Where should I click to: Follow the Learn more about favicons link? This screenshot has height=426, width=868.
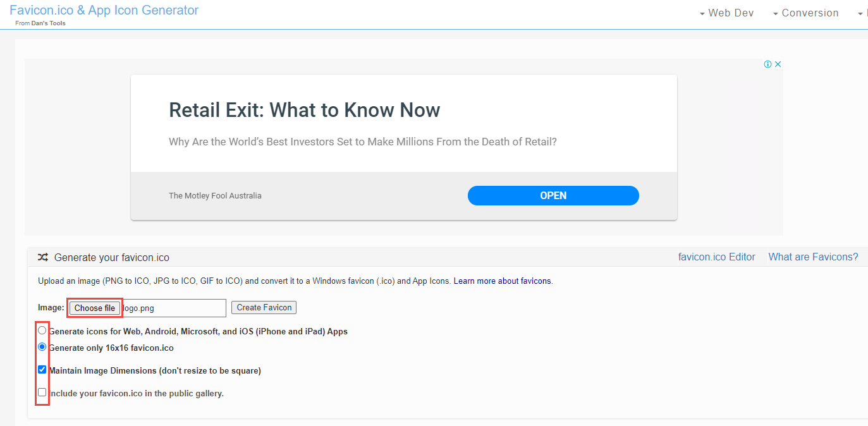[x=503, y=281]
